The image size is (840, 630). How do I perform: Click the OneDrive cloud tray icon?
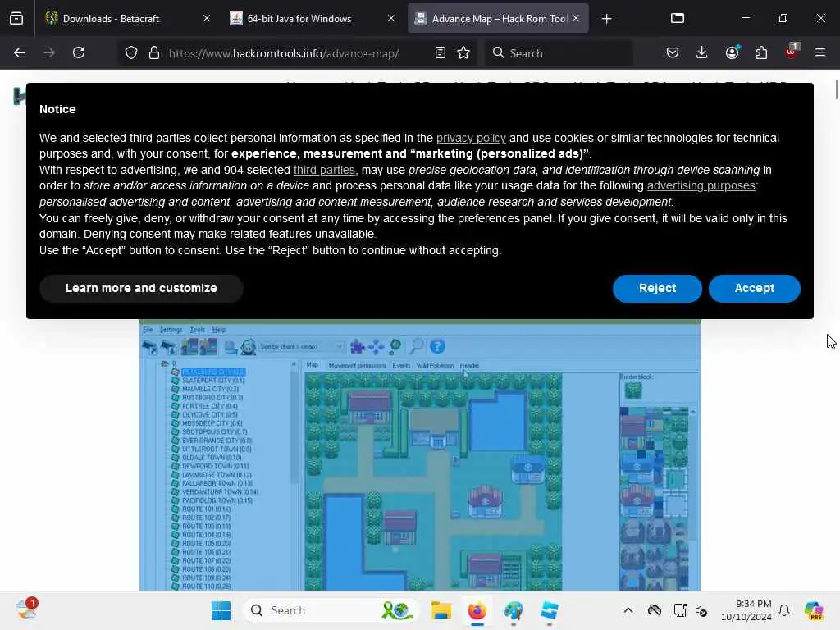654,610
